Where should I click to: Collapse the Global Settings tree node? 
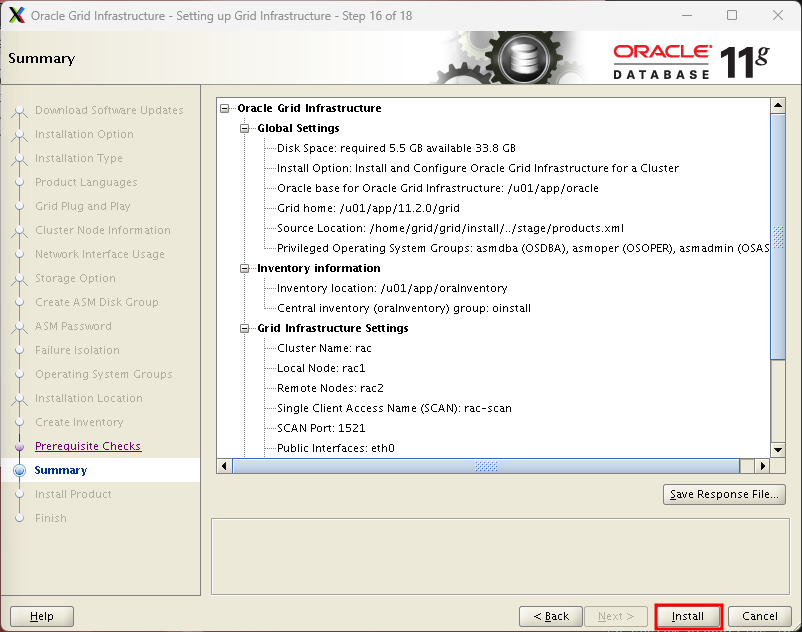coord(244,128)
